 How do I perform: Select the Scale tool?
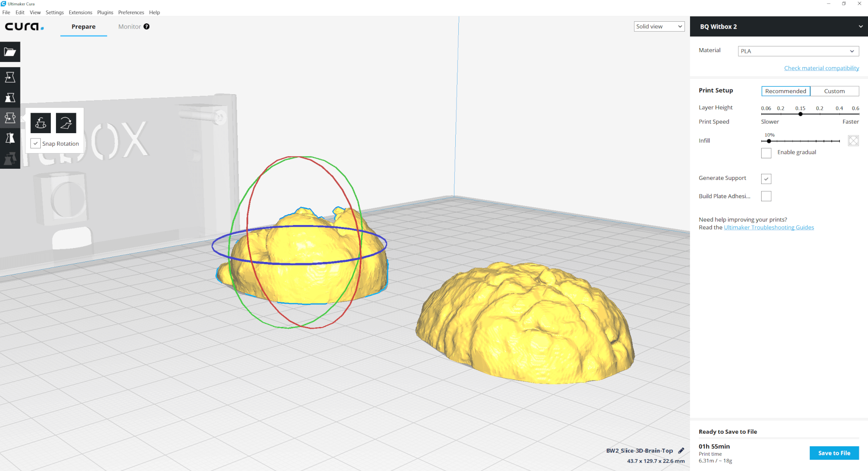tap(10, 98)
